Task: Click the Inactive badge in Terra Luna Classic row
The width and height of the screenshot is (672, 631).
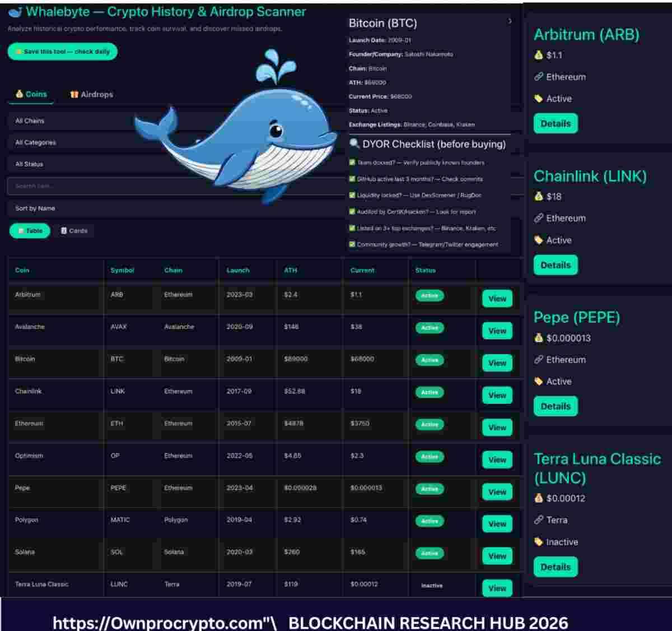Action: pos(432,586)
